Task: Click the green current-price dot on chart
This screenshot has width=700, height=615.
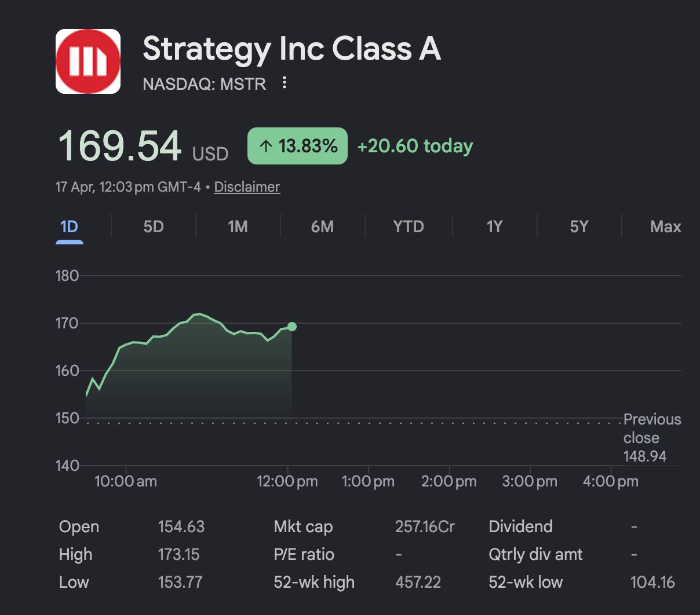Action: pyautogui.click(x=292, y=327)
